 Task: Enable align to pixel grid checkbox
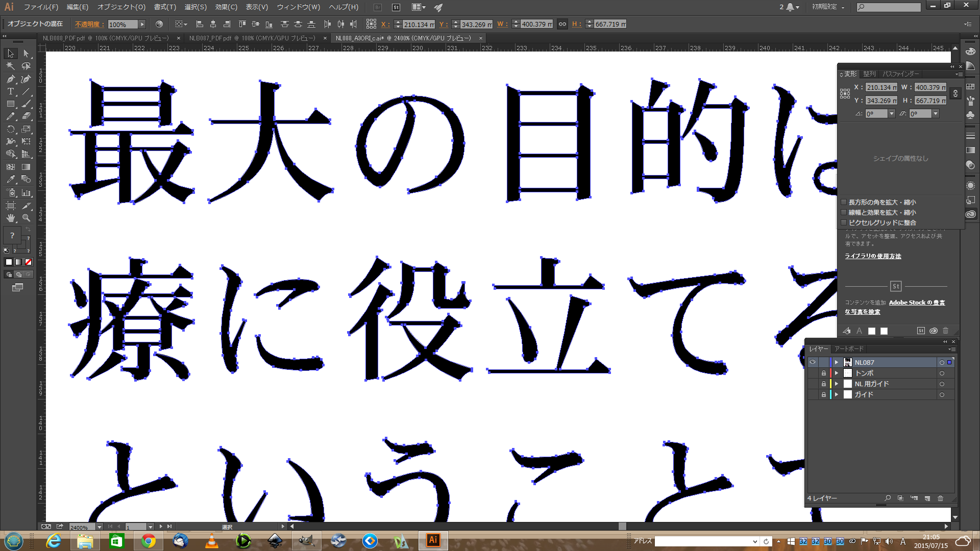coord(844,223)
